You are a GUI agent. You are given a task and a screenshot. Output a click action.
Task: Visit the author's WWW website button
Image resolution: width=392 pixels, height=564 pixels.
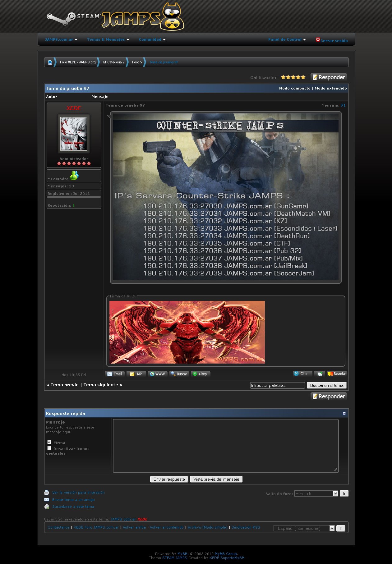point(158,374)
